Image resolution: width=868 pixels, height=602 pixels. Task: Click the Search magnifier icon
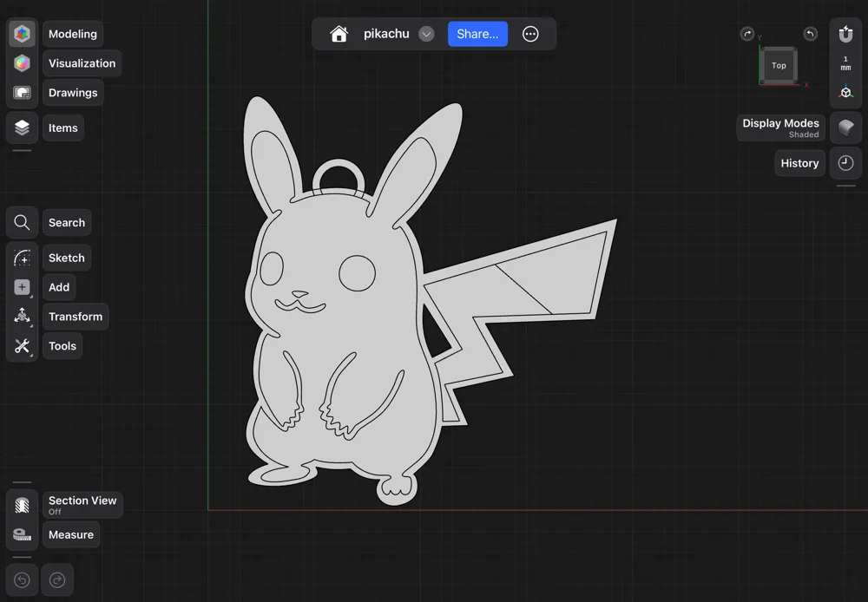click(x=22, y=222)
